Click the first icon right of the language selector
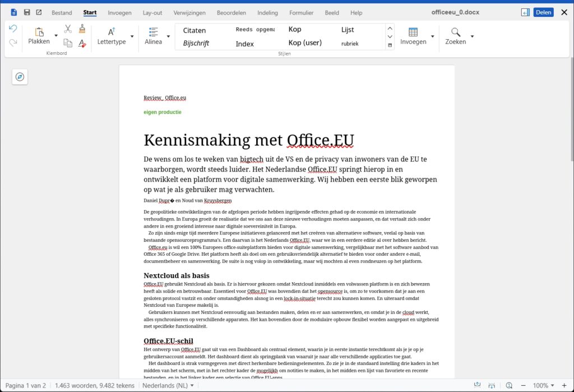574x392 pixels. click(x=477, y=385)
